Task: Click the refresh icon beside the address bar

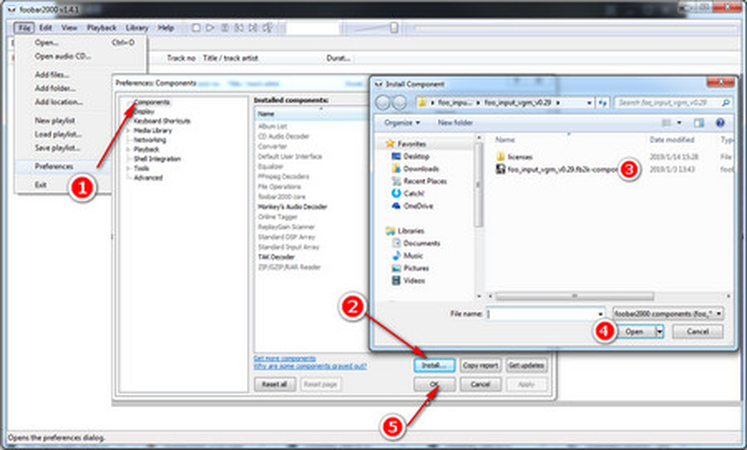Action: pyautogui.click(x=603, y=103)
